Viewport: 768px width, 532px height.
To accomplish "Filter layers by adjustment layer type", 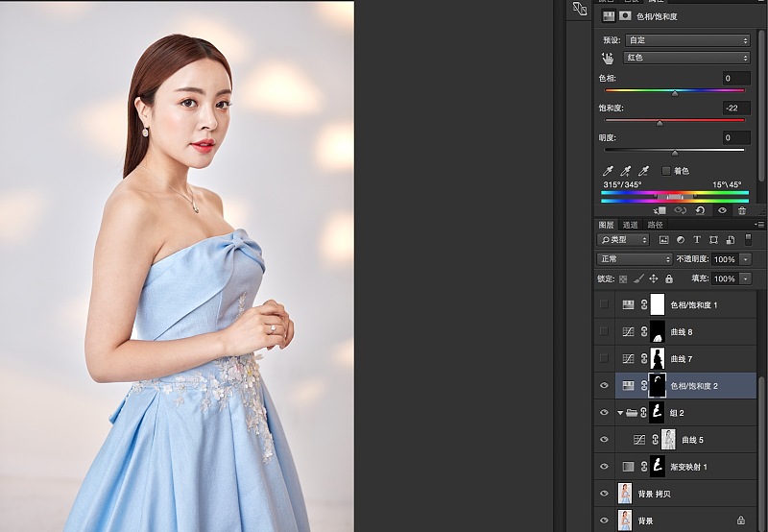I will click(x=681, y=240).
